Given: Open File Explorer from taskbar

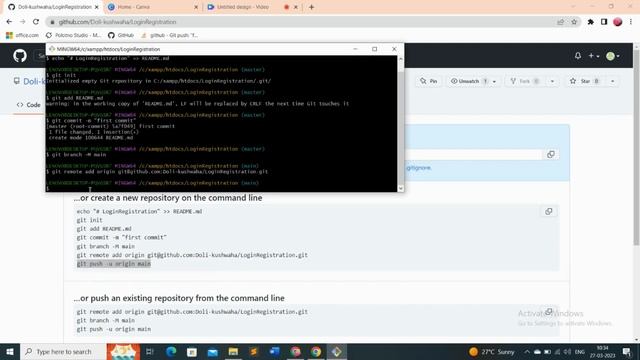Looking at the screenshot, I should (233, 351).
